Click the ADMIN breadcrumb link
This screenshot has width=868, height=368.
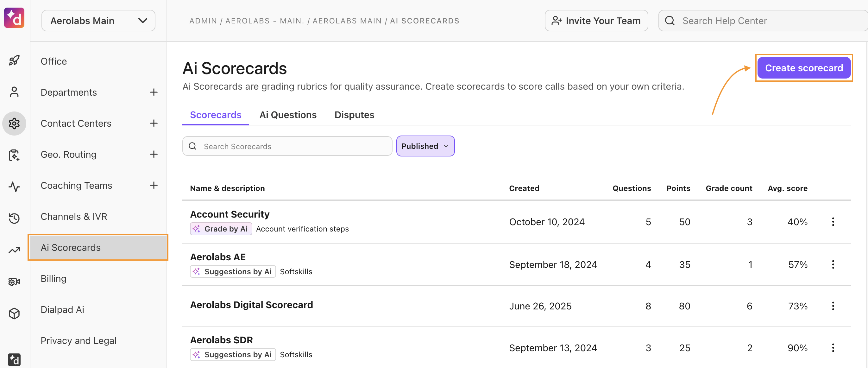[x=203, y=21]
